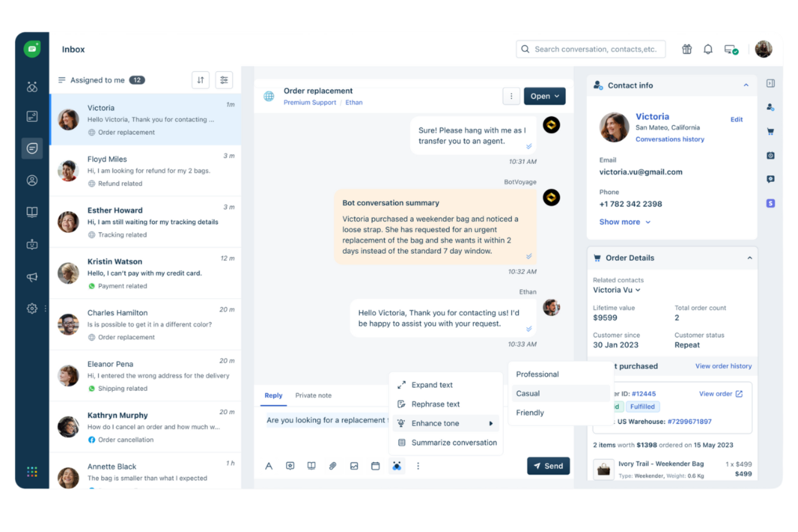Open the contacts icon in left sidebar

(32, 181)
